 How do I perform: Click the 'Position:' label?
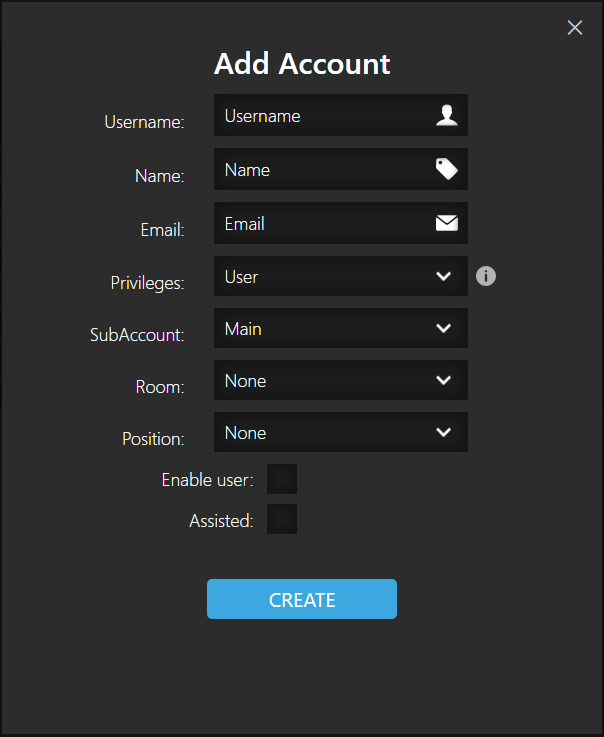(x=153, y=439)
